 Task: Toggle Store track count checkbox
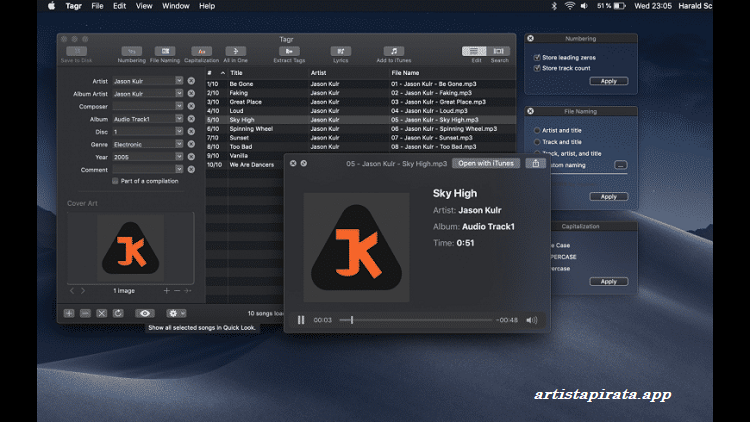pos(537,68)
